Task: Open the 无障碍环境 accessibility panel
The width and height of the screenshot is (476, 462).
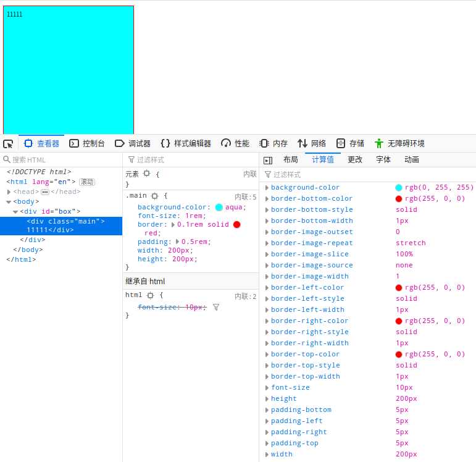Action: 399,143
